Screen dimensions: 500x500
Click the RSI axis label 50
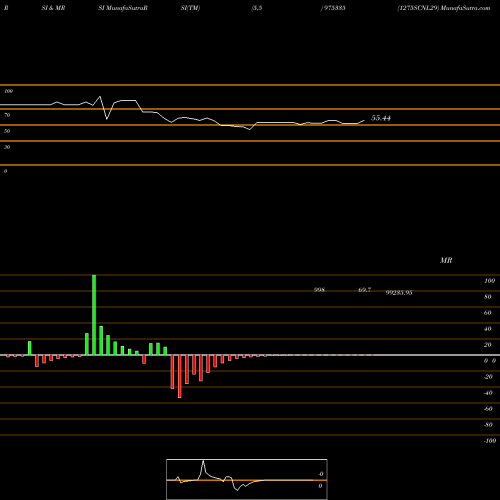click(x=7, y=131)
